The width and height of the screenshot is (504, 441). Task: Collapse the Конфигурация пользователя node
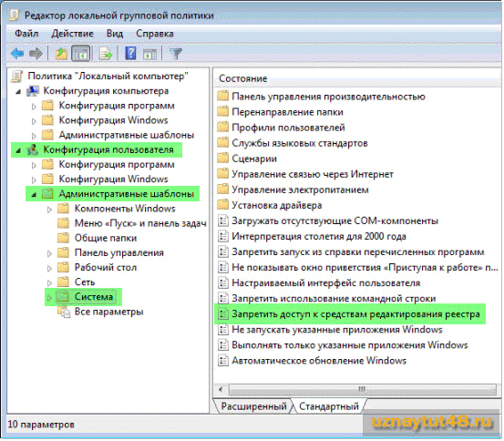click(18, 150)
